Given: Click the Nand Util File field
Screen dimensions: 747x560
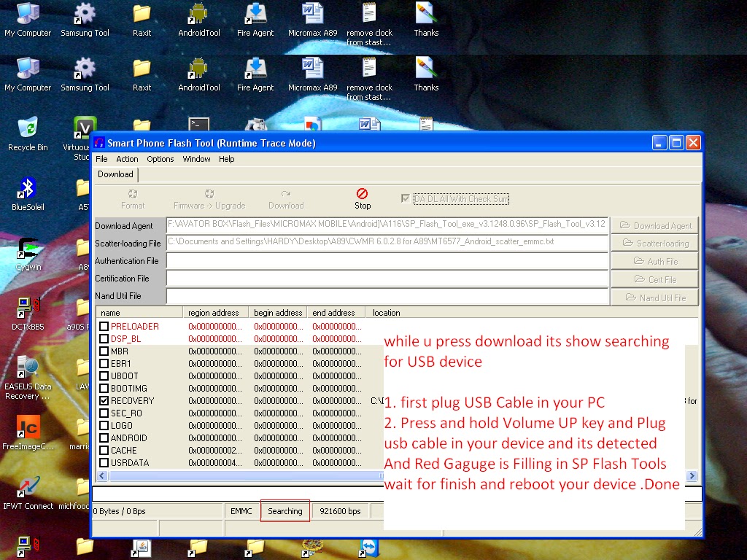Looking at the screenshot, I should coord(387,296).
